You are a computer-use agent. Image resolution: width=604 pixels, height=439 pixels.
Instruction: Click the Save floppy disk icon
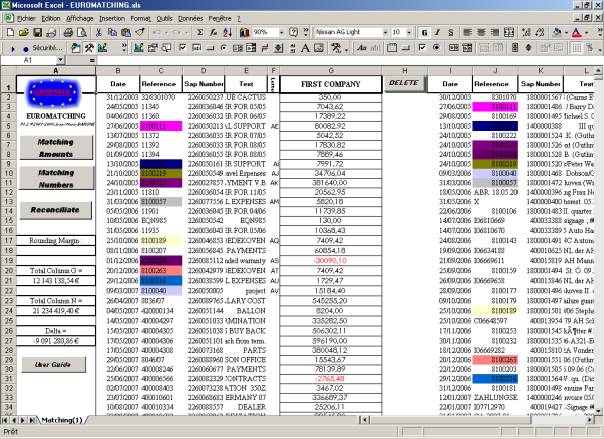(x=37, y=32)
